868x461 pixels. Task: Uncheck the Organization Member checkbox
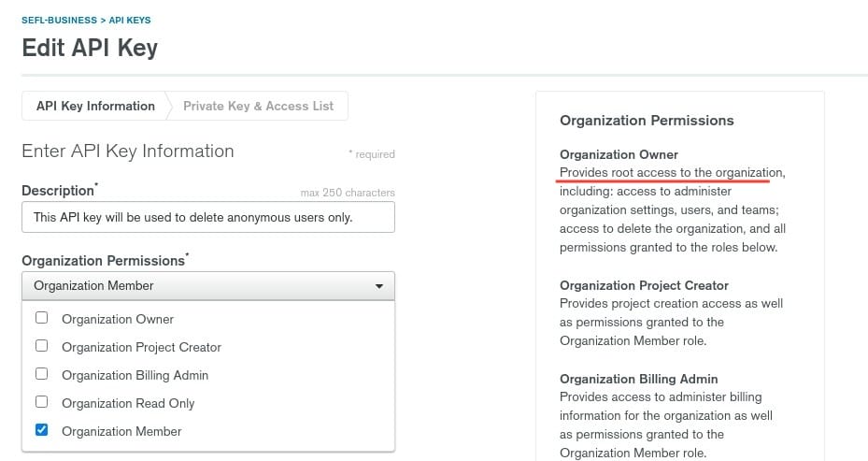pos(41,430)
